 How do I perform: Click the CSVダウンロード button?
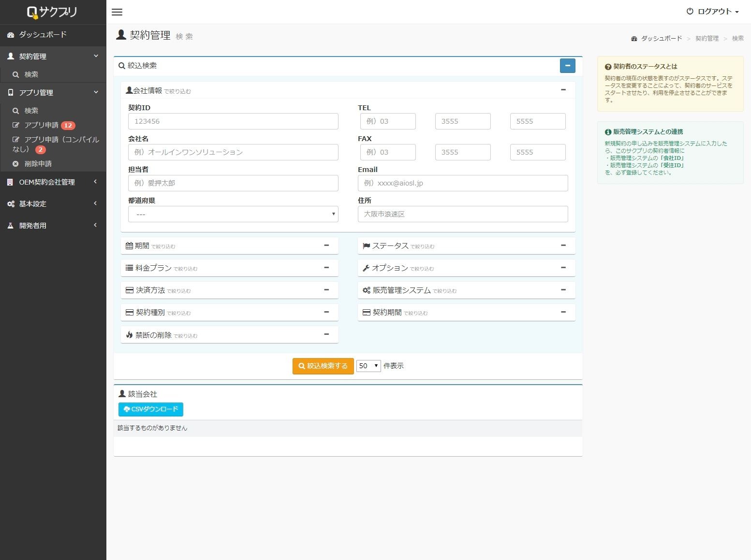[x=151, y=409]
